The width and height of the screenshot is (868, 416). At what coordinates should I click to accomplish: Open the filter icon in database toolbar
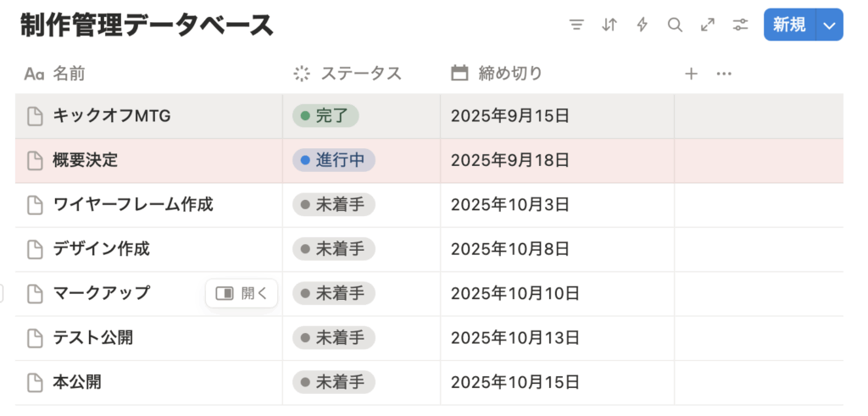pyautogui.click(x=576, y=25)
